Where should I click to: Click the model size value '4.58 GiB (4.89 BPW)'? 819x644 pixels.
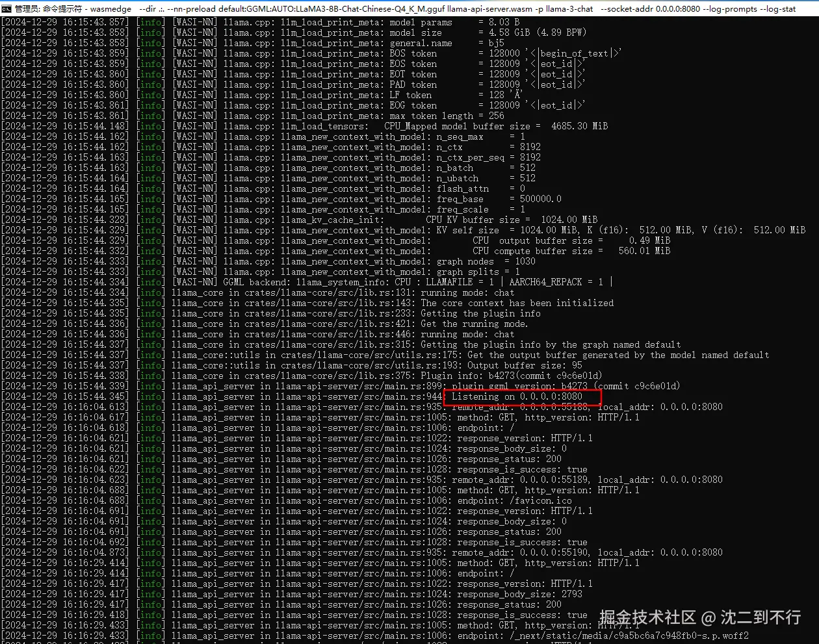tap(538, 32)
